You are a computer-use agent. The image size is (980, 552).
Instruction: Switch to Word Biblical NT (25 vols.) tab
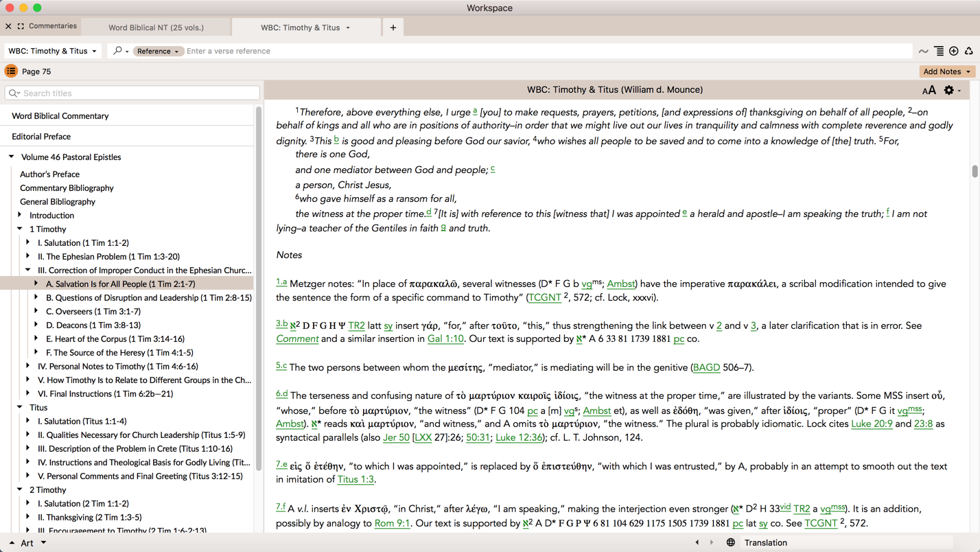pos(156,27)
